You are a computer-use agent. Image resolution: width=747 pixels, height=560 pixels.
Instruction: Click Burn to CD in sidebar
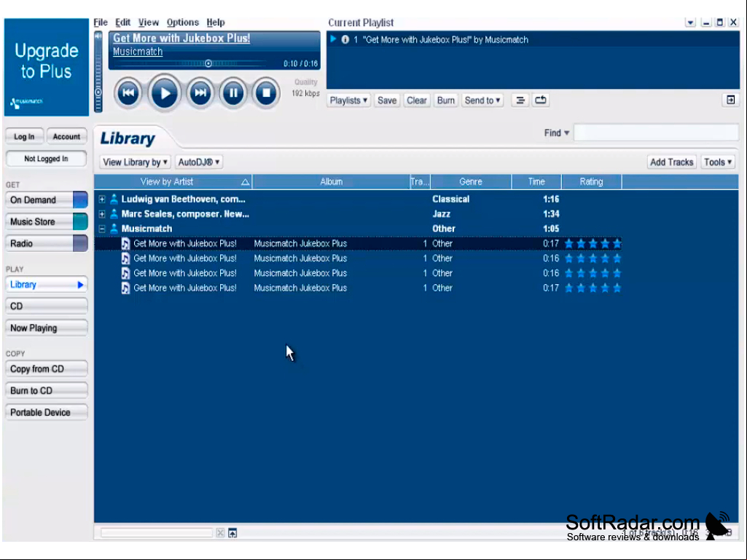coord(46,391)
